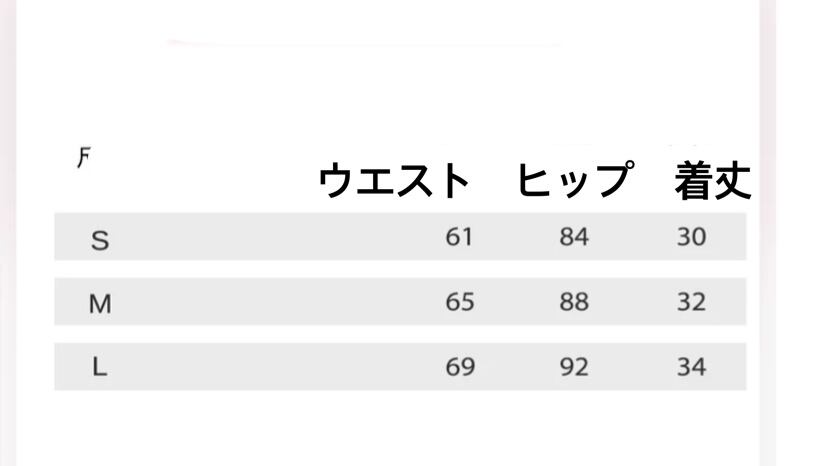Select the L size label
The width and height of the screenshot is (828, 466).
click(x=99, y=367)
